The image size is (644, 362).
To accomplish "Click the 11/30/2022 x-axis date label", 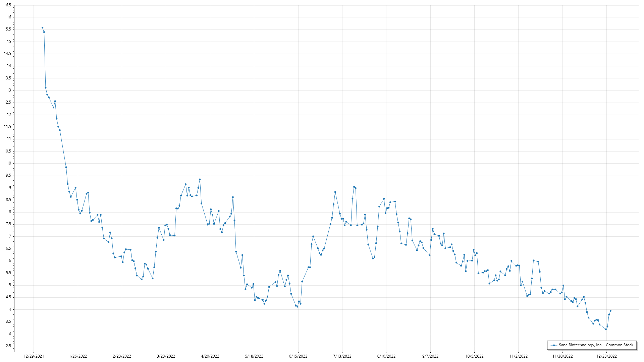I will coord(562,356).
